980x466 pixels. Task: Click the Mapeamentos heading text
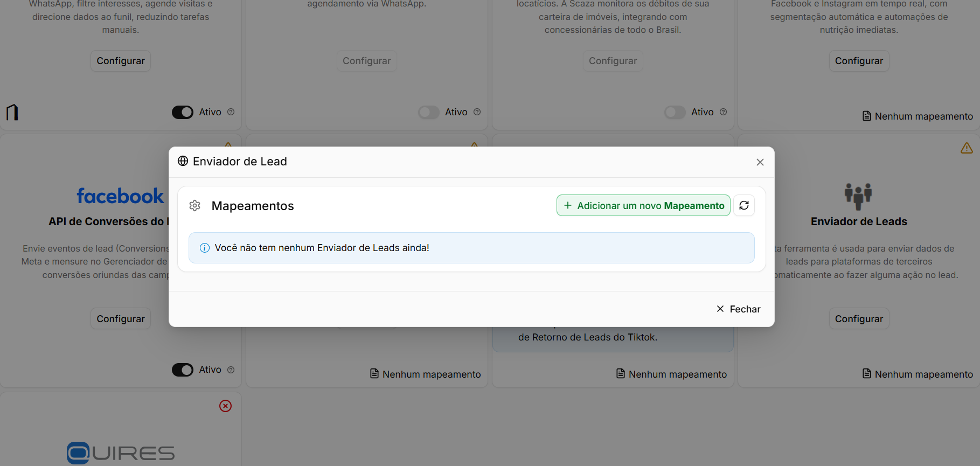[253, 206]
